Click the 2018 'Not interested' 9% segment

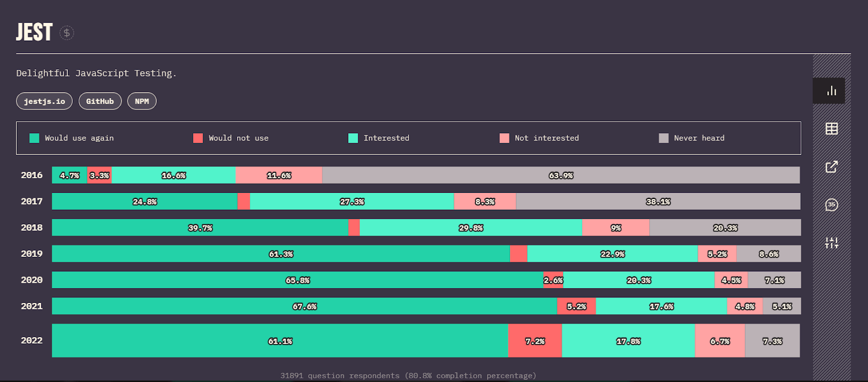click(616, 228)
